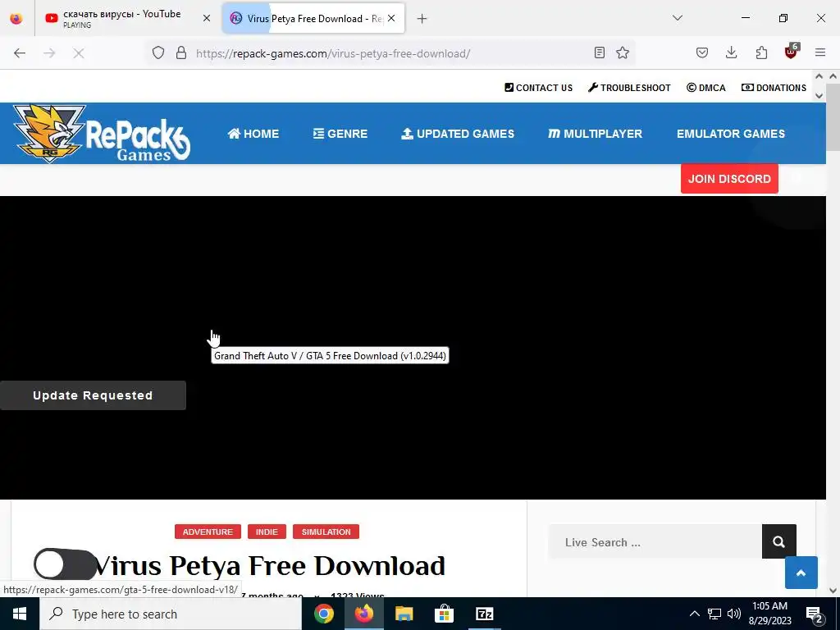Toggle reader view icon in address bar
Image resolution: width=840 pixels, height=630 pixels.
click(x=600, y=52)
